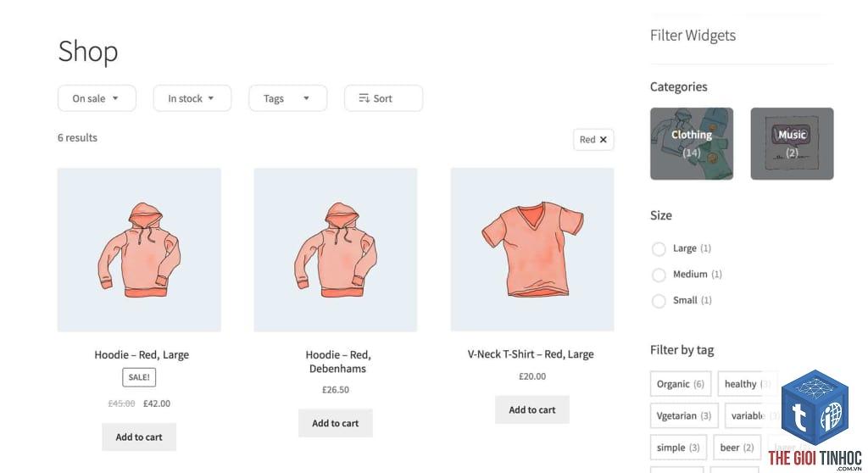Click the Categories heading
Image resolution: width=868 pixels, height=473 pixels.
[x=679, y=87]
